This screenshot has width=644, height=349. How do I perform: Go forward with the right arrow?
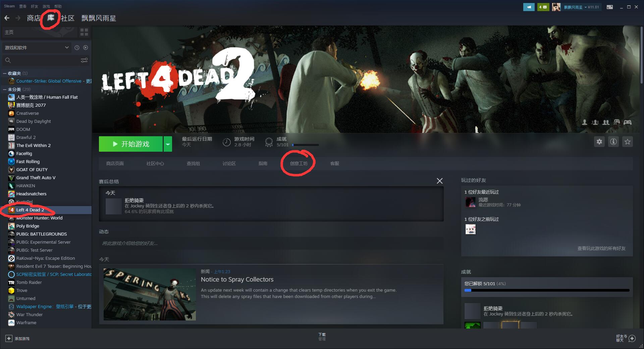click(18, 18)
